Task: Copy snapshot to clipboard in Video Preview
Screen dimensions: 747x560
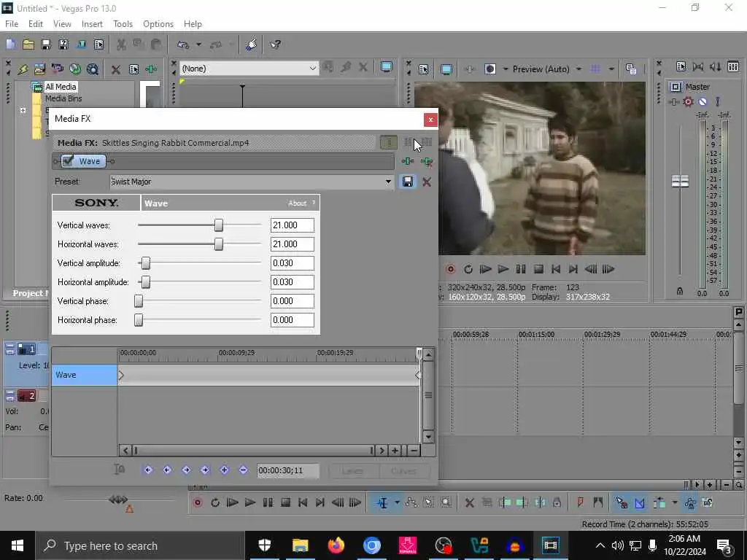Action: pyautogui.click(x=631, y=69)
